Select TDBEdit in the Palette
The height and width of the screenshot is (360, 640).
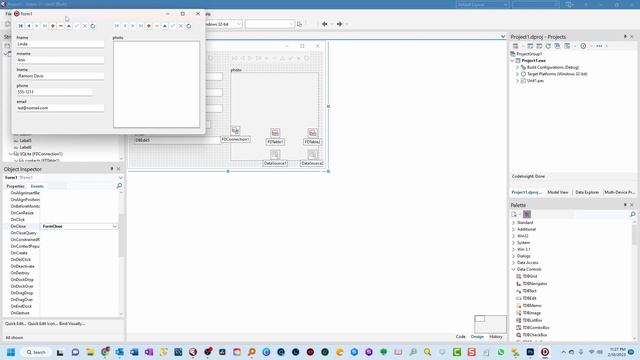pos(529,298)
